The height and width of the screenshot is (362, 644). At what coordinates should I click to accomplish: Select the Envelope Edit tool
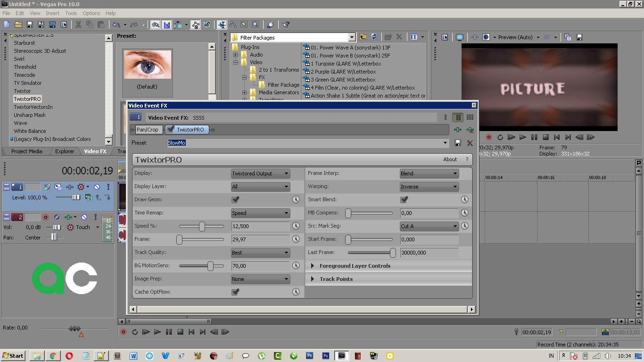tap(232, 25)
